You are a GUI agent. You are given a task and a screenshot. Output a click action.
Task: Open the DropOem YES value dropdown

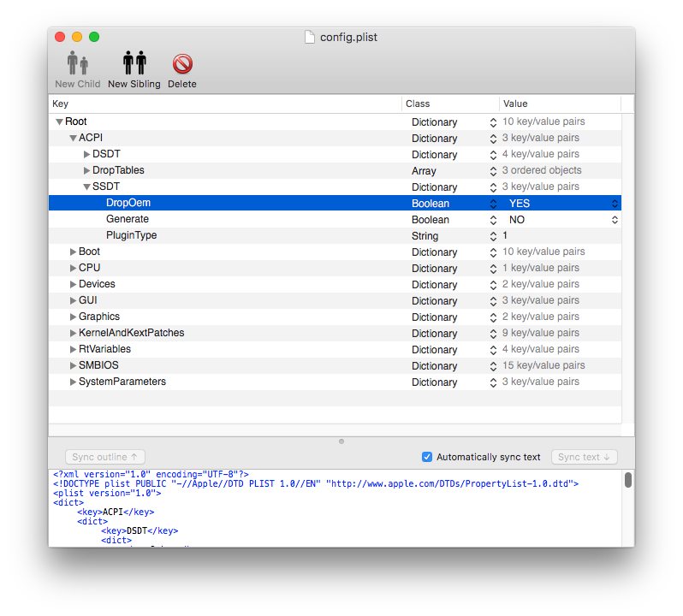(614, 204)
